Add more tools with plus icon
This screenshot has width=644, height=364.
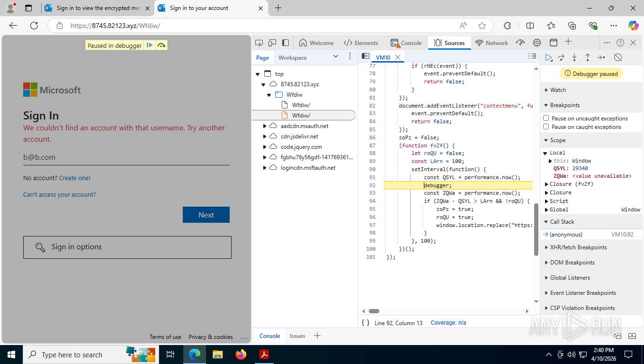(568, 42)
